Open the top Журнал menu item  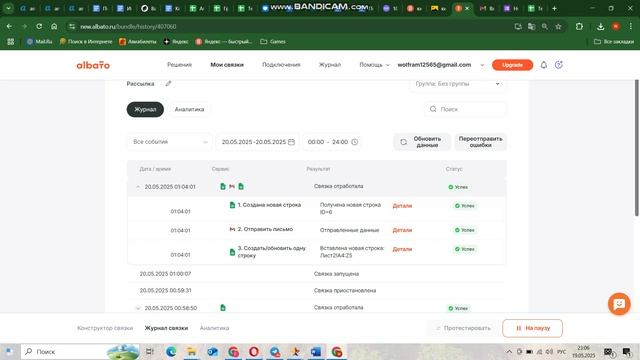pos(329,65)
